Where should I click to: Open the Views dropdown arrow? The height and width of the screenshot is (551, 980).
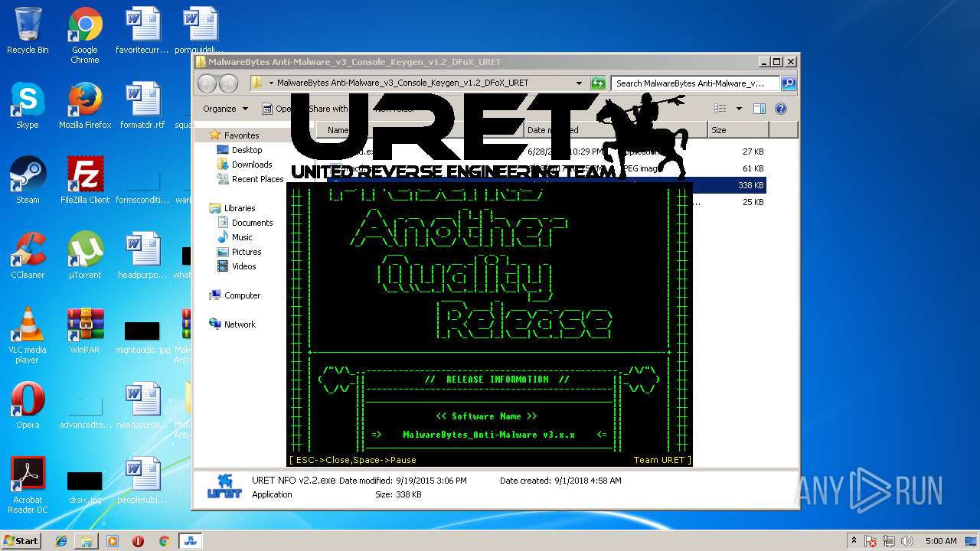tap(739, 109)
